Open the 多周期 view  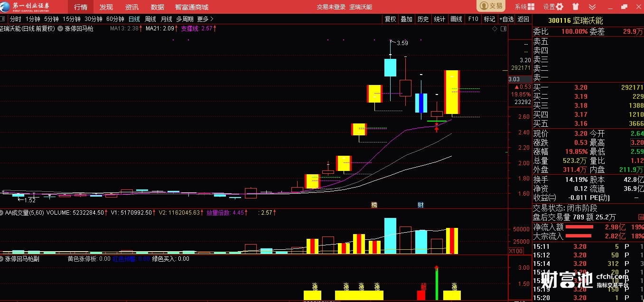(x=185, y=19)
